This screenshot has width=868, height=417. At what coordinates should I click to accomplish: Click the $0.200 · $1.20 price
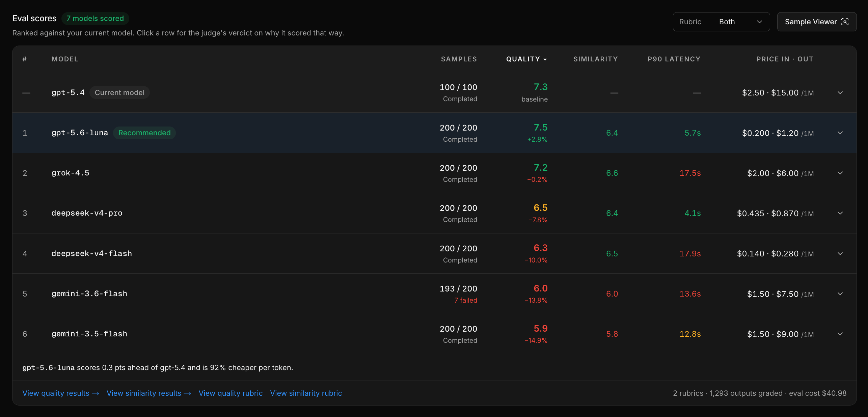tap(778, 133)
